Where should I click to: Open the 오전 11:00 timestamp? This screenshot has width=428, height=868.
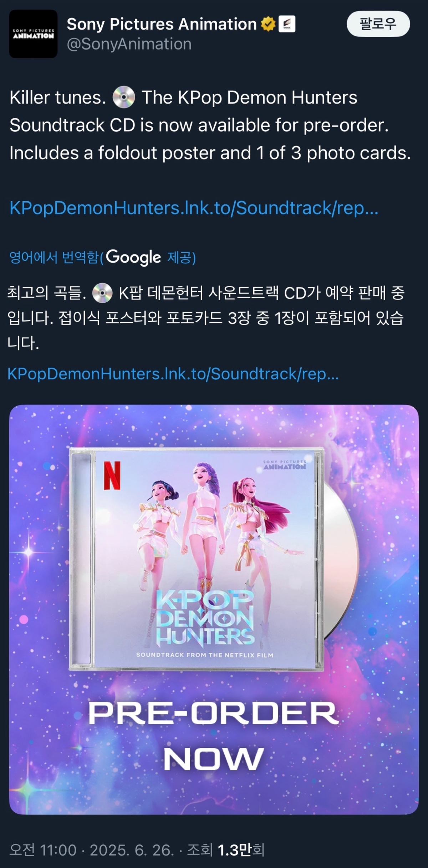coord(43,850)
